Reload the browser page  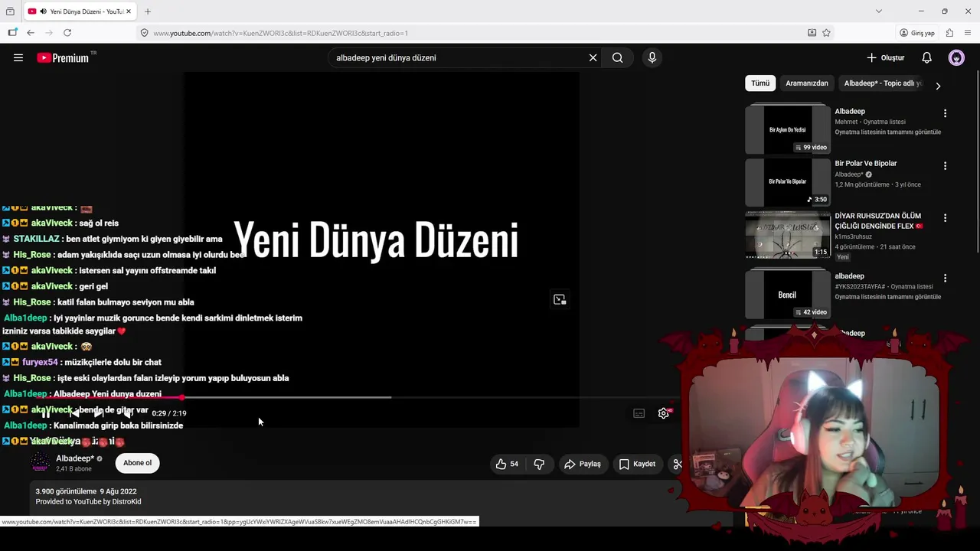[67, 33]
